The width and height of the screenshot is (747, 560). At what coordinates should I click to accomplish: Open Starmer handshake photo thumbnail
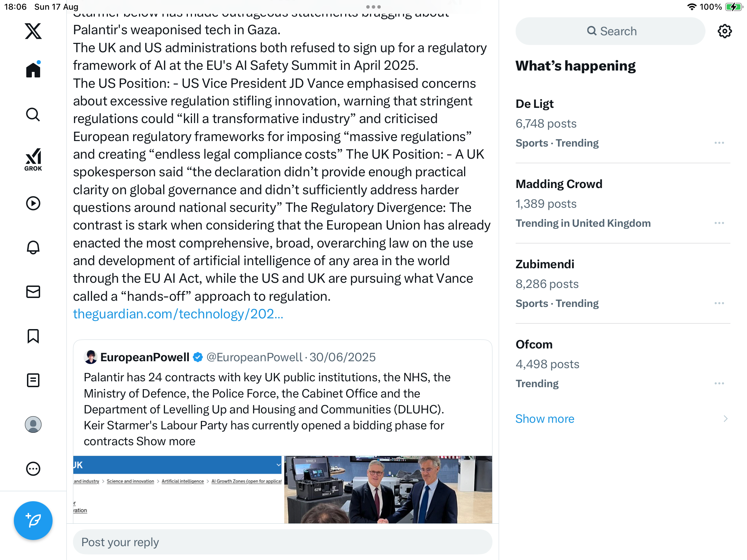click(388, 489)
